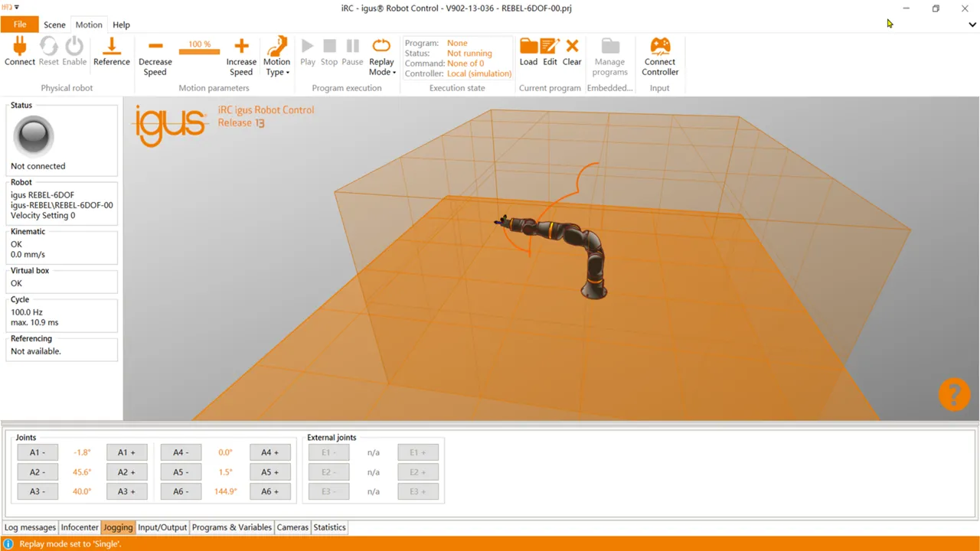This screenshot has width=980, height=551.
Task: Open the Statistics tab
Action: point(329,527)
